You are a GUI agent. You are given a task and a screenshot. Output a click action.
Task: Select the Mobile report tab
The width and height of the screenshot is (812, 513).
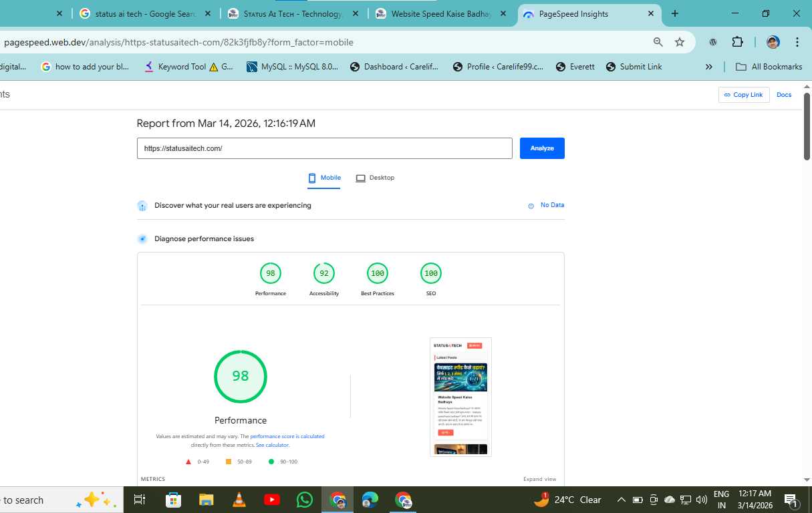[324, 178]
